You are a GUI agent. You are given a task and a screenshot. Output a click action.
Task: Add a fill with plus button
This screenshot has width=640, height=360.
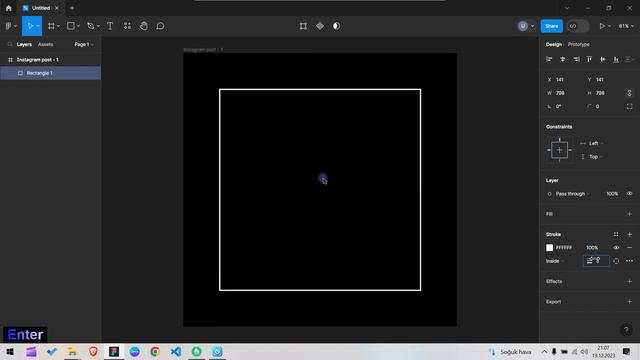[629, 214]
